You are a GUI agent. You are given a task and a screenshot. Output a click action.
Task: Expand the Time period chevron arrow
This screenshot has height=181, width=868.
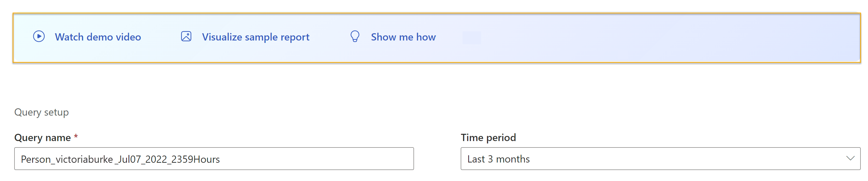click(x=850, y=158)
